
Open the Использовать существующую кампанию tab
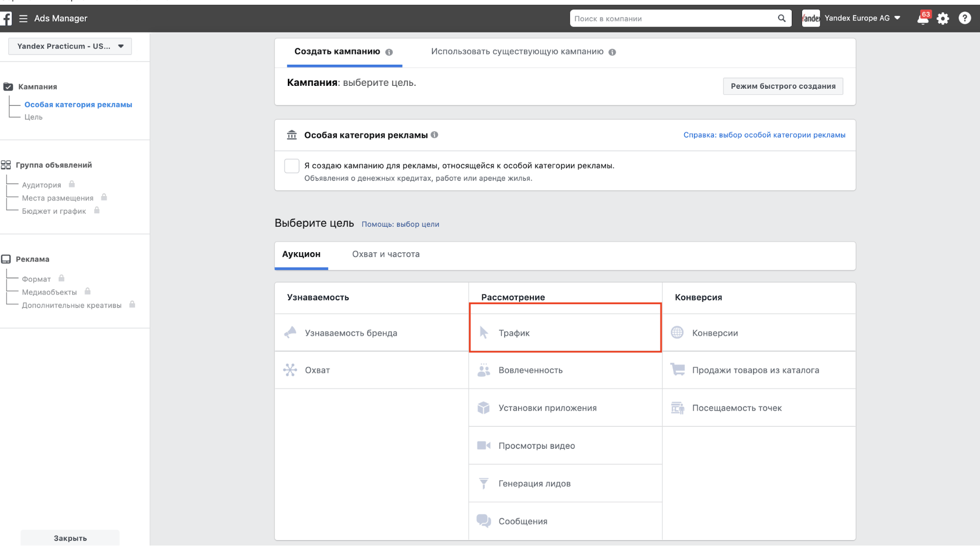[x=517, y=52]
